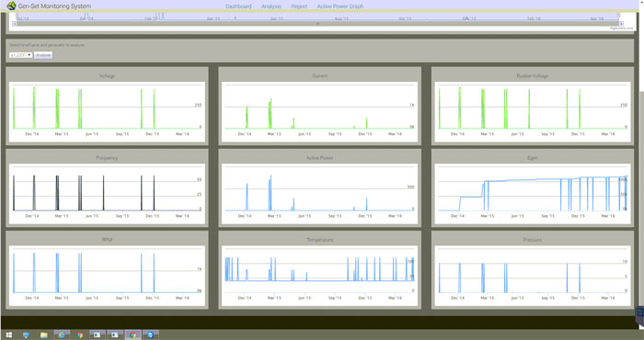
Task: Click inside the RPM chart
Action: pos(107,276)
